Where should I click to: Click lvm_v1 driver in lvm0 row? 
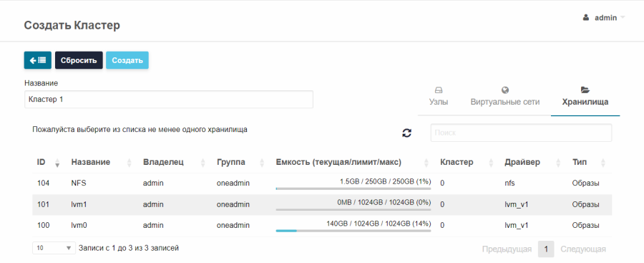point(516,225)
